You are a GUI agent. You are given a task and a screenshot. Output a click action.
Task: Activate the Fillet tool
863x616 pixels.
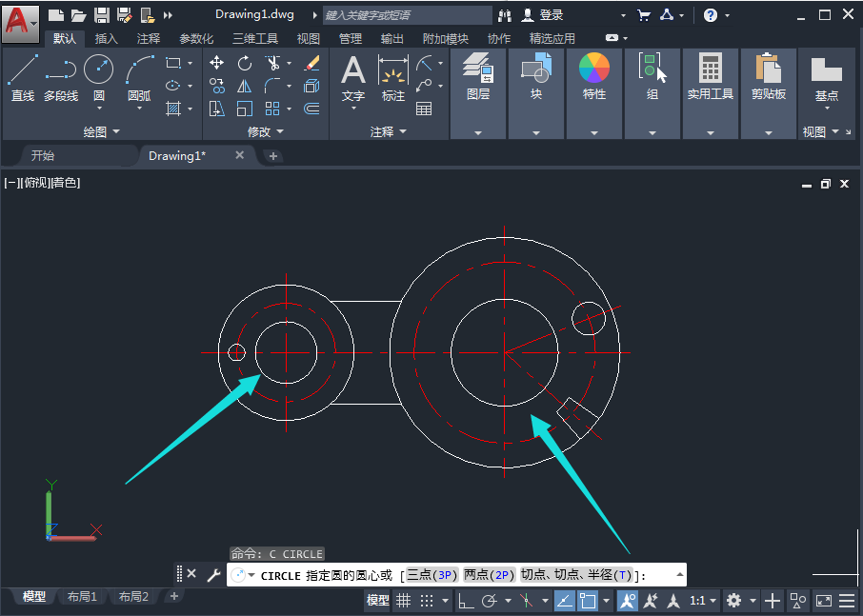point(272,86)
